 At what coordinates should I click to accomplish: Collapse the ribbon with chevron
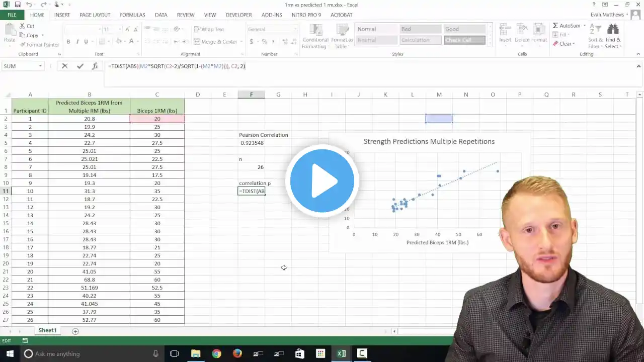(639, 54)
